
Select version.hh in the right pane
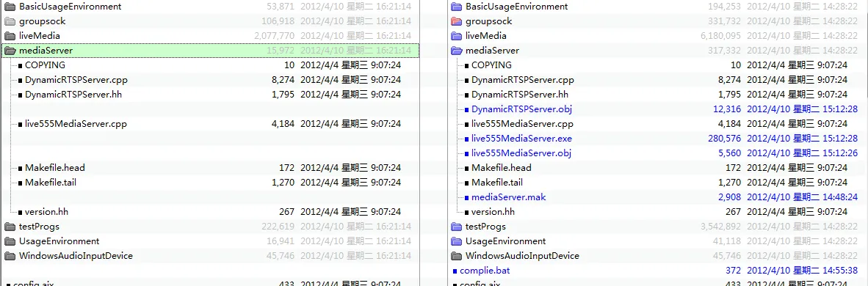click(493, 211)
